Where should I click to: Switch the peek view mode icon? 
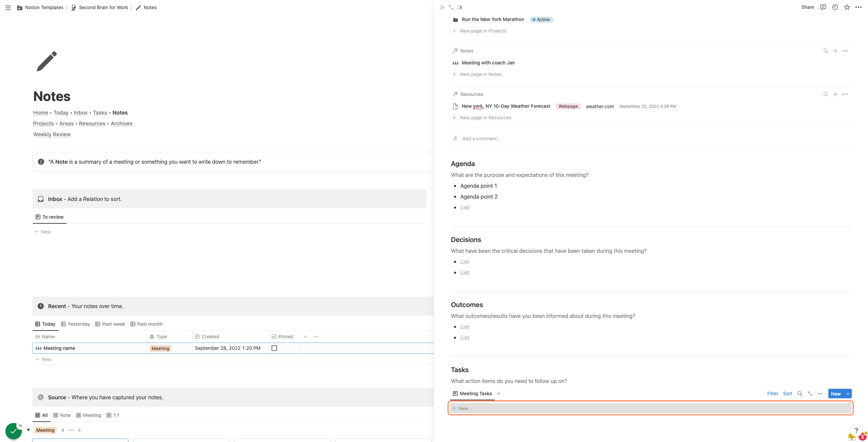point(460,7)
